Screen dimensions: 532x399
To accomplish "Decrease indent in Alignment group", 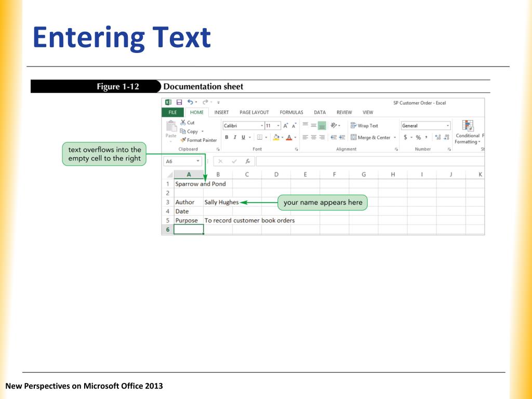I will coord(334,137).
